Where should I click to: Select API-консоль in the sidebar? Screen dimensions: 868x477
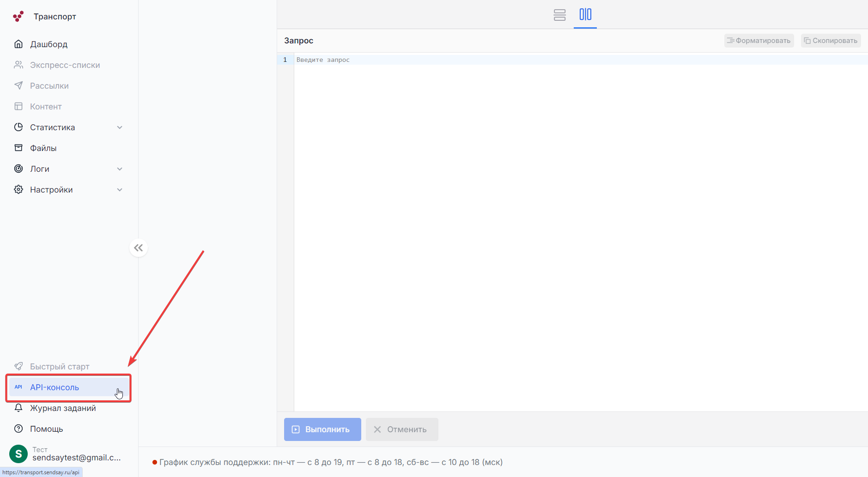pos(55,387)
